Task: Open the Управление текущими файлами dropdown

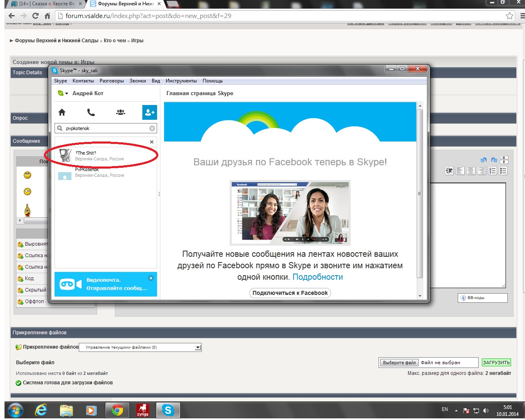Action: 198,347
